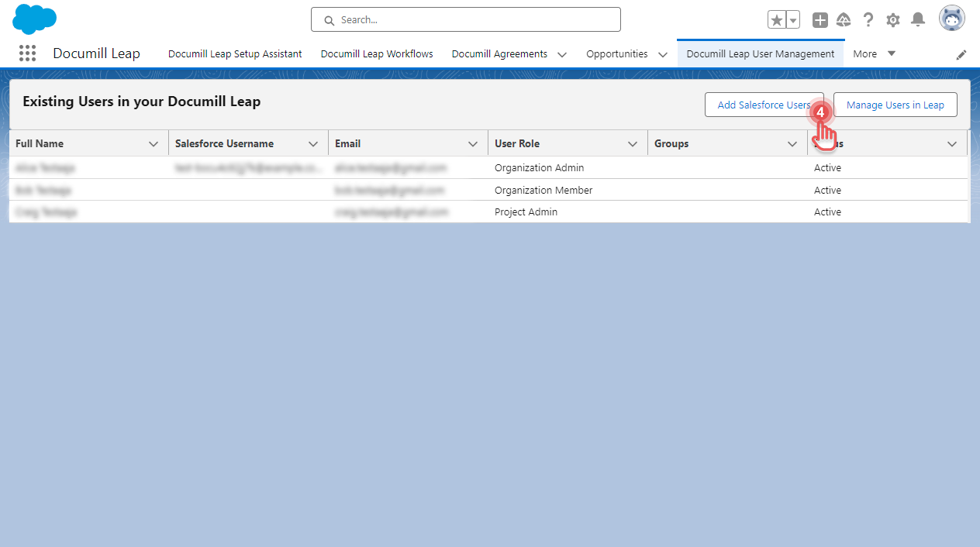This screenshot has height=547, width=980.
Task: Click the Favorites star icon
Action: tap(777, 20)
